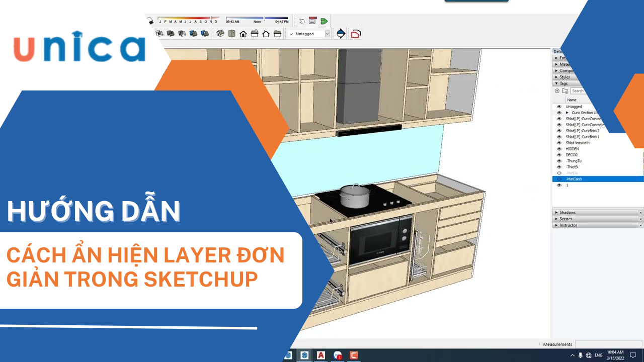644x362 pixels.
Task: Toggle visibility of -ThungTu tag
Action: (x=559, y=161)
